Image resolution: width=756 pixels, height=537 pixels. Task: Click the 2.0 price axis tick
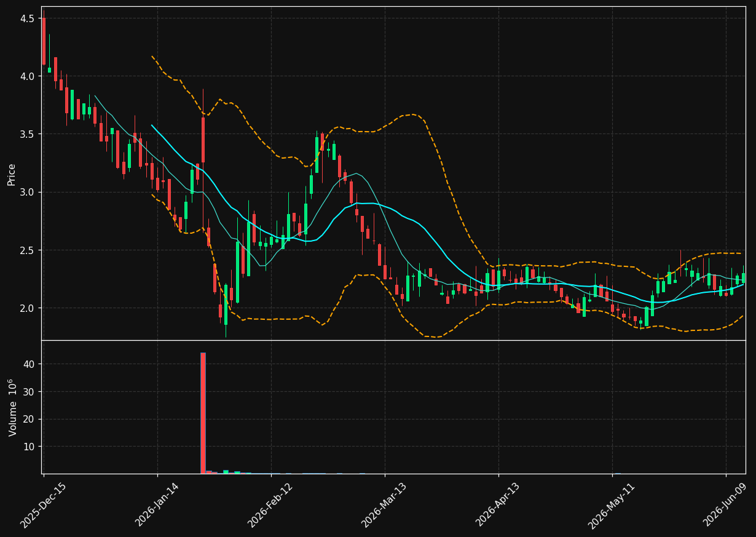(x=28, y=308)
